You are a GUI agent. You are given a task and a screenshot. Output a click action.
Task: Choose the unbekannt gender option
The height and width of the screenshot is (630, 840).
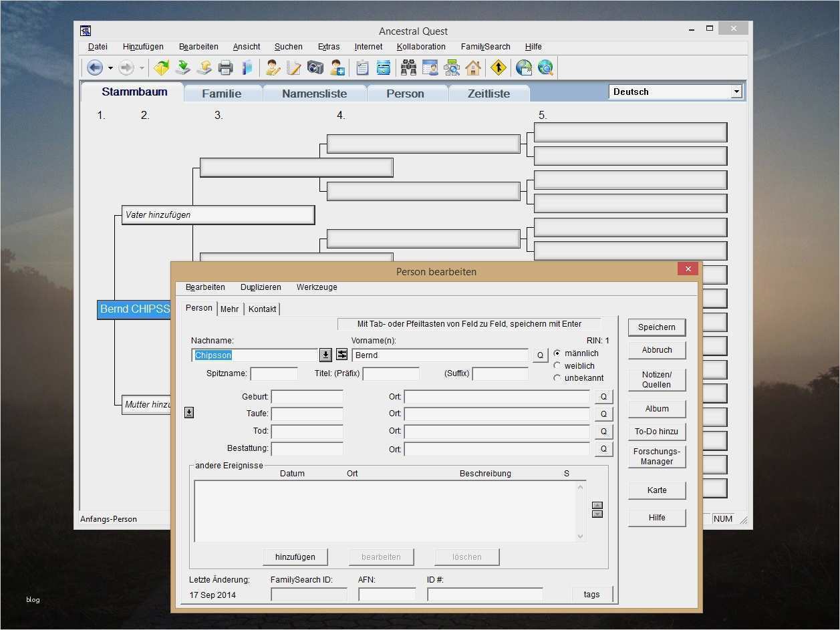click(x=557, y=378)
